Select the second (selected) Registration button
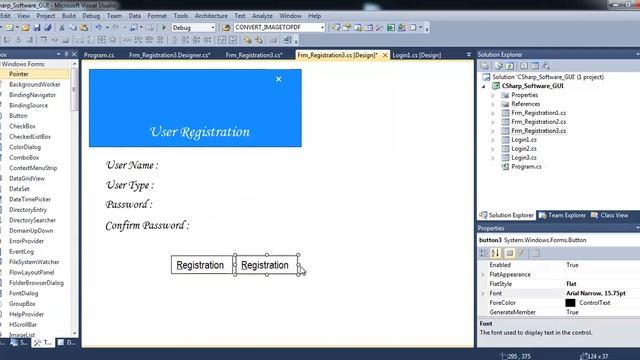 pyautogui.click(x=266, y=265)
